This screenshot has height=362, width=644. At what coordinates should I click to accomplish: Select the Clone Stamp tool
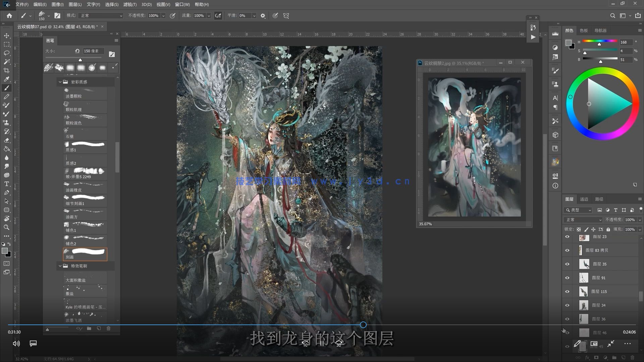(x=6, y=123)
